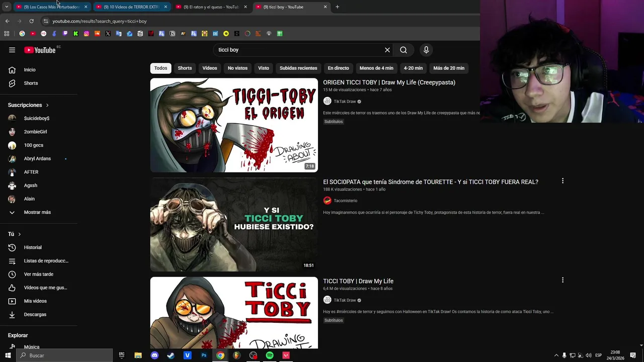The image size is (644, 362).
Task: Open the Instagram bookmark in bookmarks bar
Action: click(87, 34)
